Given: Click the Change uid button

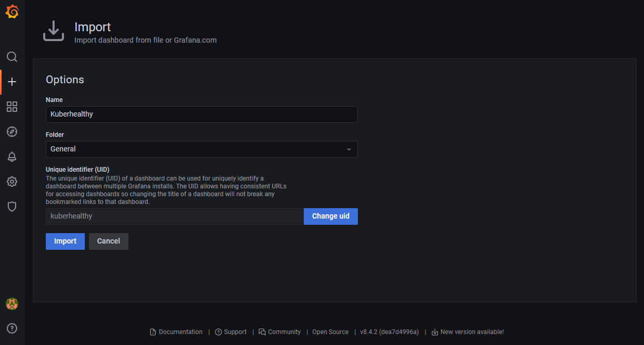Looking at the screenshot, I should (x=331, y=216).
